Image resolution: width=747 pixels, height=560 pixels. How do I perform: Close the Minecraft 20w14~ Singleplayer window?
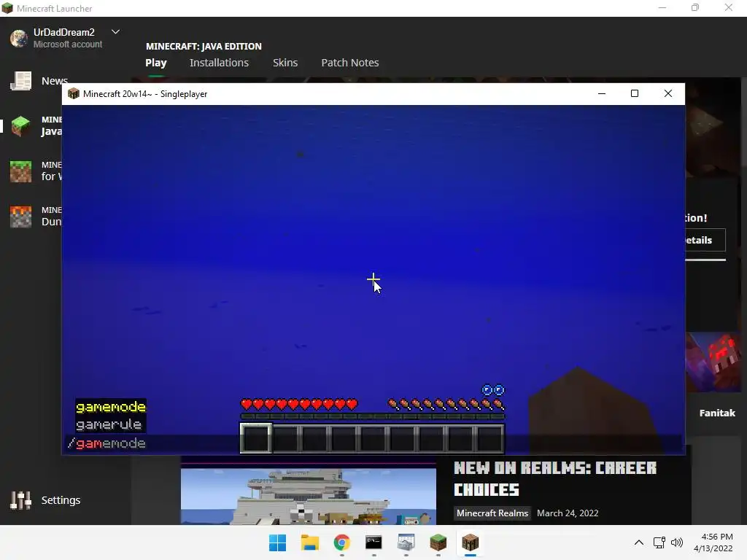tap(668, 94)
